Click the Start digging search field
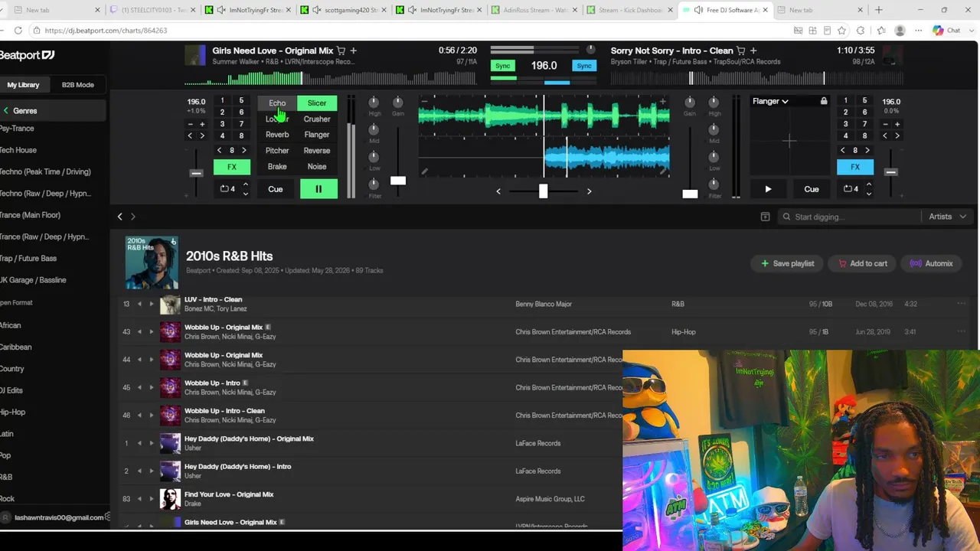The image size is (980, 551). (x=850, y=217)
